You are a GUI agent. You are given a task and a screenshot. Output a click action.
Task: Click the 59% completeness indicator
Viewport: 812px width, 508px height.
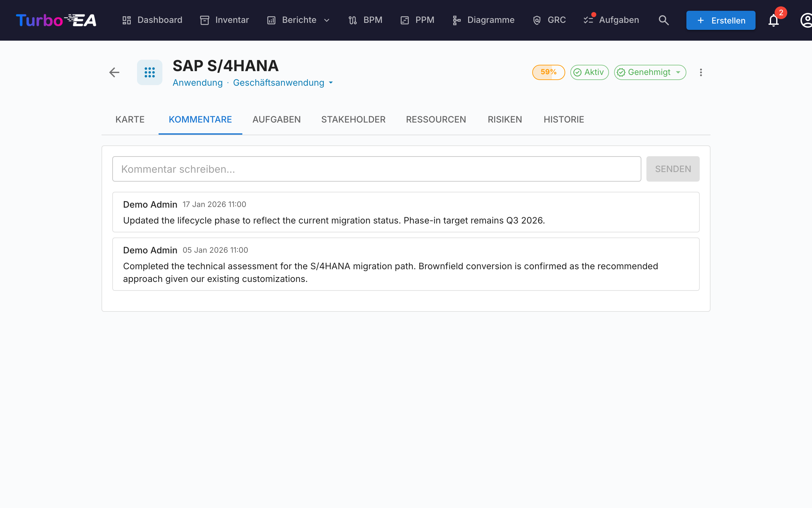pos(548,72)
